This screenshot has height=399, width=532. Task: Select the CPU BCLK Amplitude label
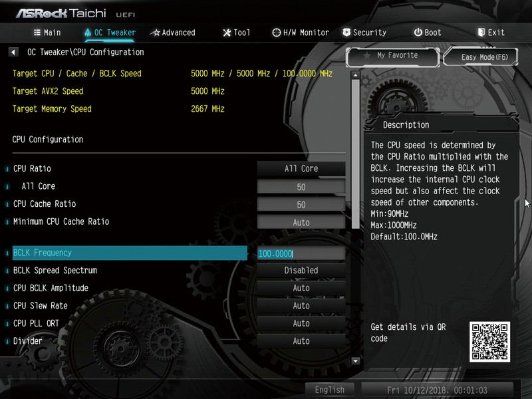51,288
